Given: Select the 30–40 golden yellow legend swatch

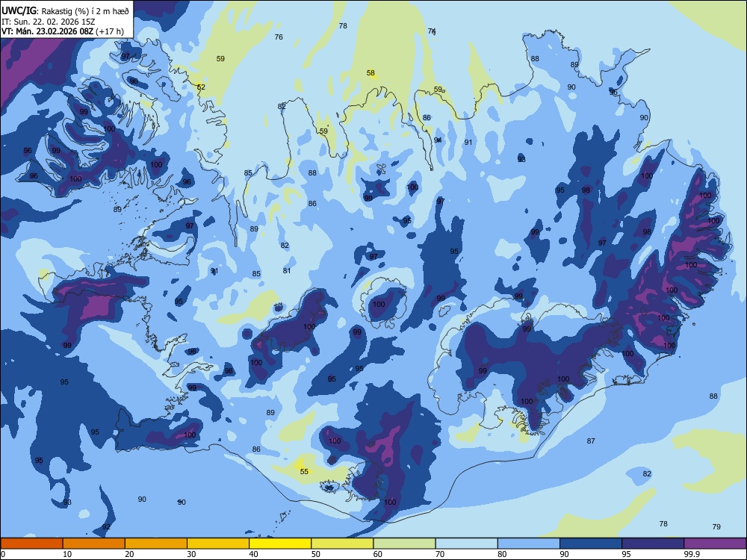Looking at the screenshot, I should (x=218, y=544).
